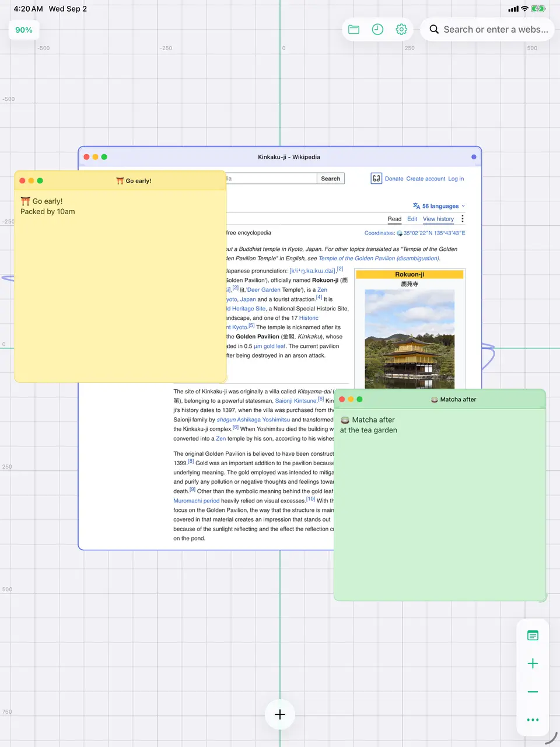Click the purple dot in the Kinkaku-ji window title bar
Viewport: 560px width, 747px height.
474,157
